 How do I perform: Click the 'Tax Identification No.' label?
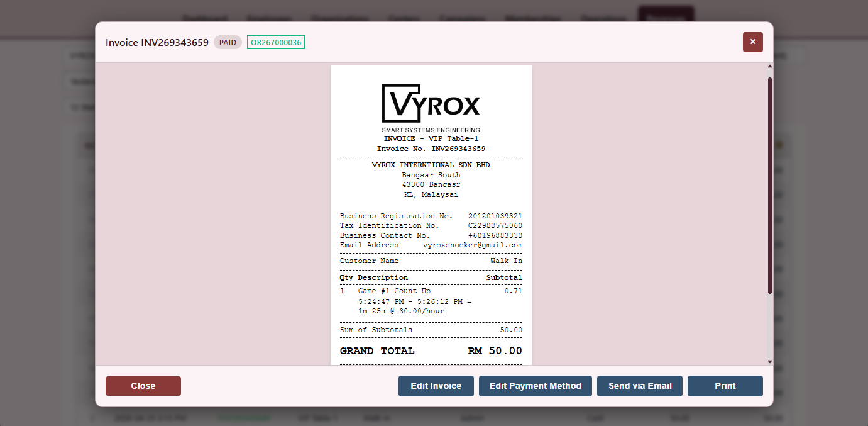pyautogui.click(x=390, y=225)
